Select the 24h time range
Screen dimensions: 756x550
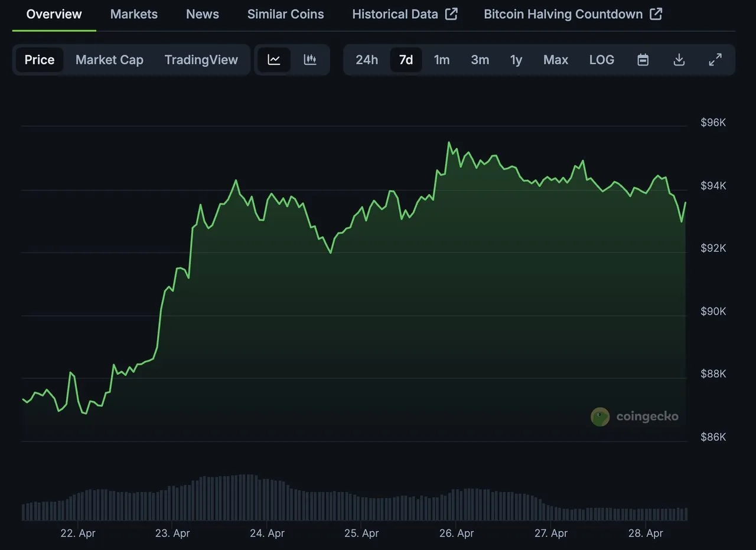(367, 60)
